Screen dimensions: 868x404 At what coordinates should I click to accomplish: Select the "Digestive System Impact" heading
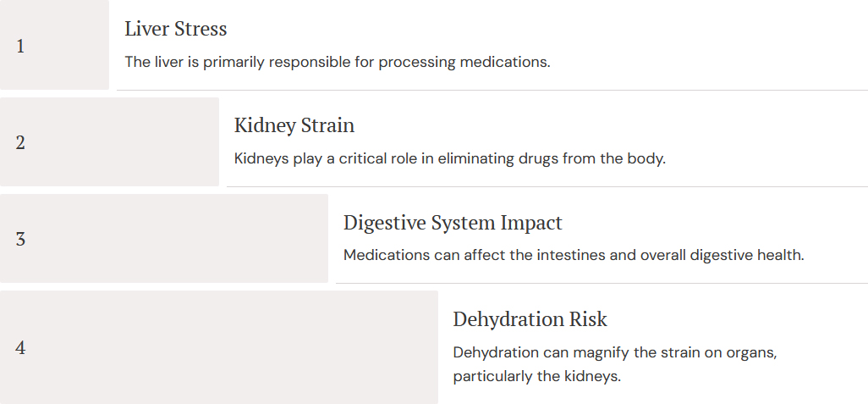pyautogui.click(x=453, y=223)
